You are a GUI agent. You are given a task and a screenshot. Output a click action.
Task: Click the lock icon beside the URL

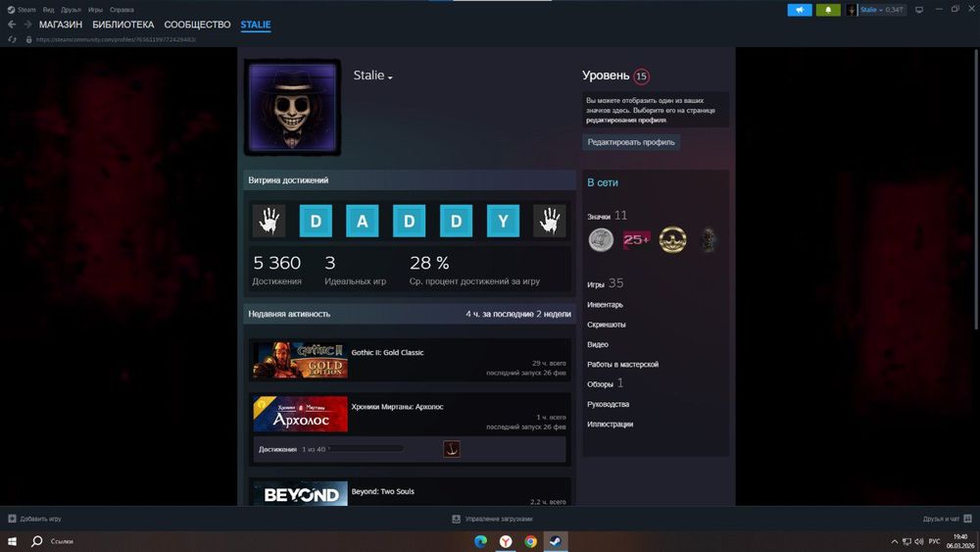[x=28, y=39]
